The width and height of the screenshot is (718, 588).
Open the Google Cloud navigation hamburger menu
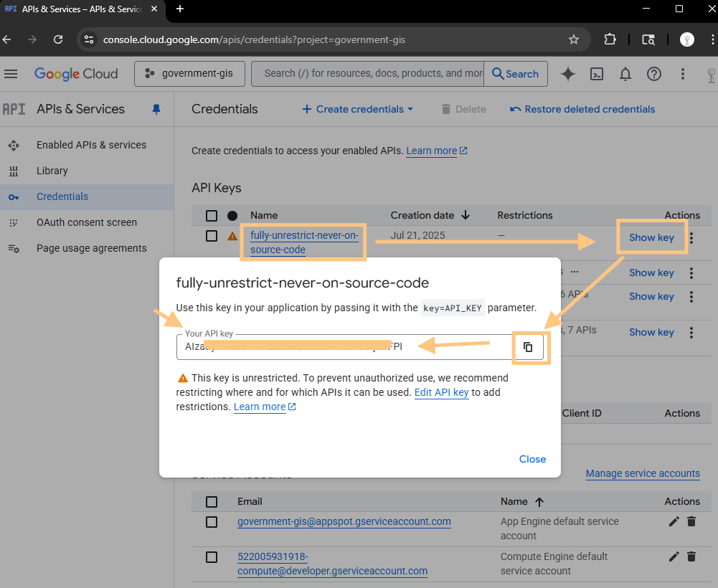pos(11,74)
